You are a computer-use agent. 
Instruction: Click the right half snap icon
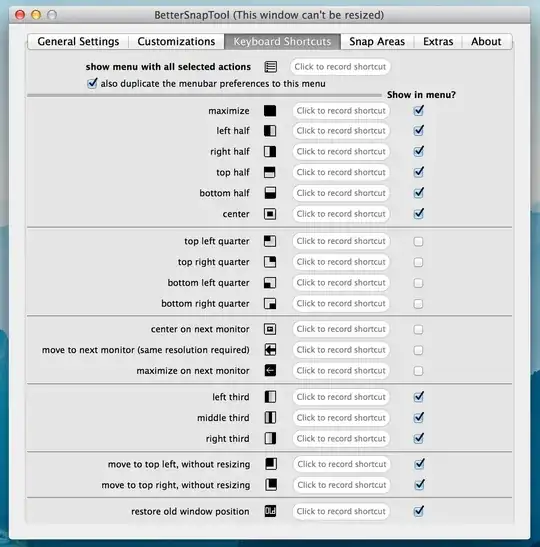point(270,151)
